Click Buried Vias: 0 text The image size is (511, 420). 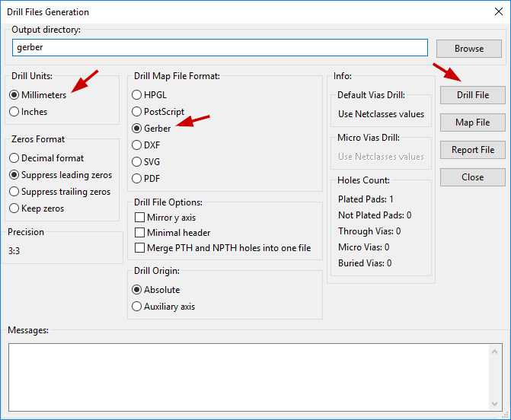(365, 262)
